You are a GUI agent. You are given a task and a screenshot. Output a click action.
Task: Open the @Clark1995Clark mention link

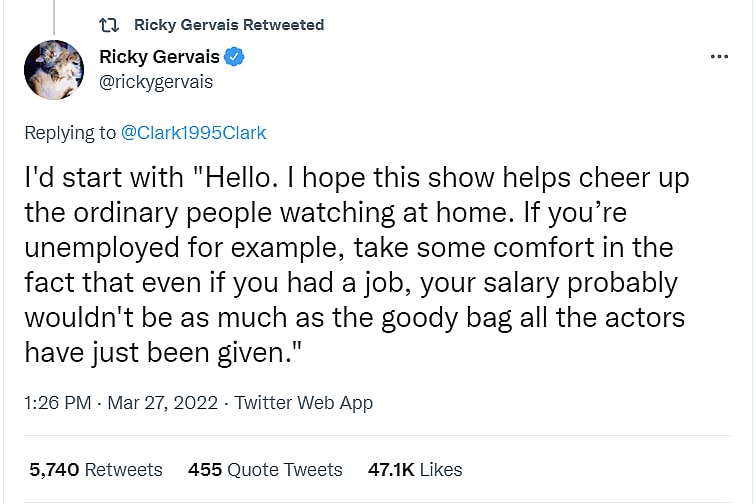coord(194,132)
